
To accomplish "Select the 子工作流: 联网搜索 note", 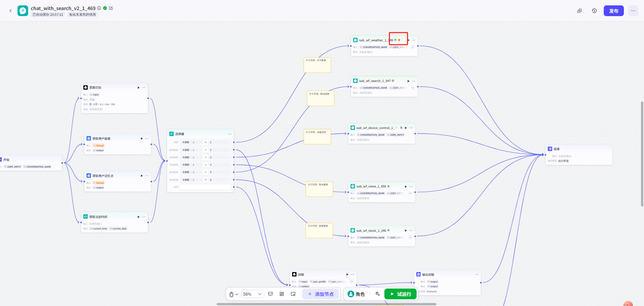I will coord(321,98).
